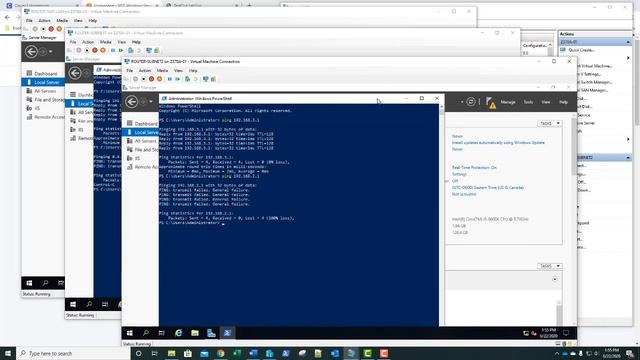
Task: Expand chevron in lower Server Manager panel
Action: (555, 279)
